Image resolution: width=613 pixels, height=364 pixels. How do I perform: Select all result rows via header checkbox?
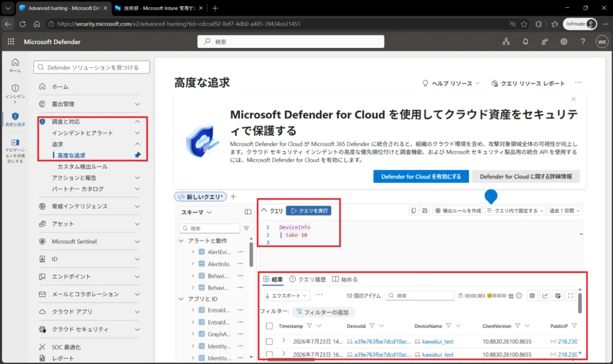click(269, 326)
